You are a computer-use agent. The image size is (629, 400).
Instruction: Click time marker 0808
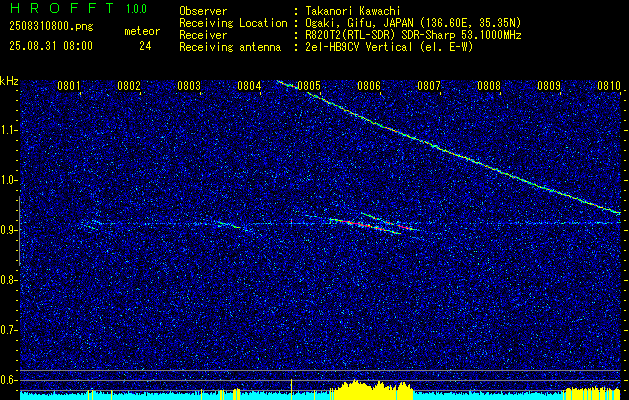pyautogui.click(x=489, y=86)
